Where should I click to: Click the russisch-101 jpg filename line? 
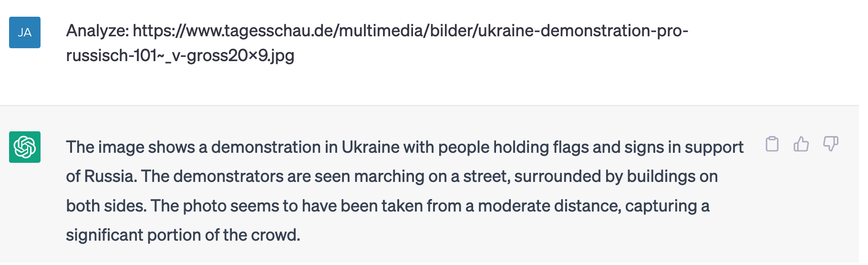click(x=180, y=55)
